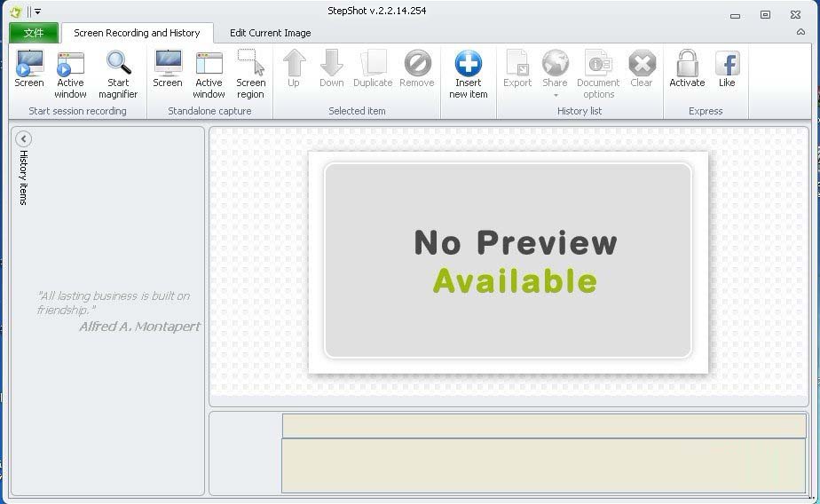Open the Activate lock icon
The width and height of the screenshot is (820, 504).
coord(687,64)
